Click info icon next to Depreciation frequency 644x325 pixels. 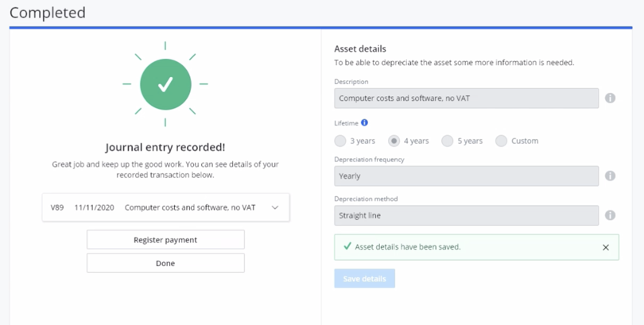(x=610, y=176)
